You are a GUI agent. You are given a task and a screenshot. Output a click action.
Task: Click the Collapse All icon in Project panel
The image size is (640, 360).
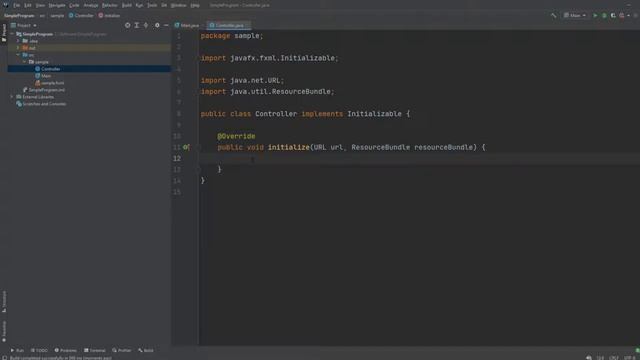146,25
